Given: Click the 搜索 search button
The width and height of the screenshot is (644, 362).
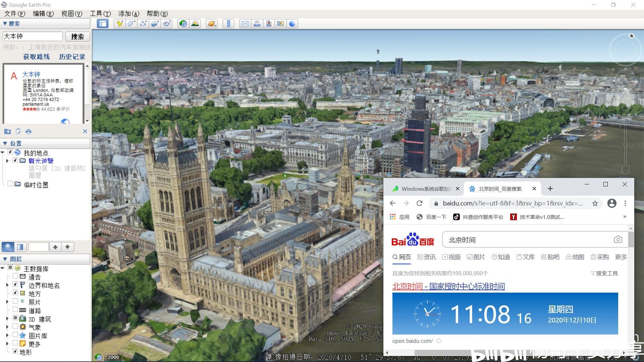Looking at the screenshot, I should pyautogui.click(x=77, y=37).
